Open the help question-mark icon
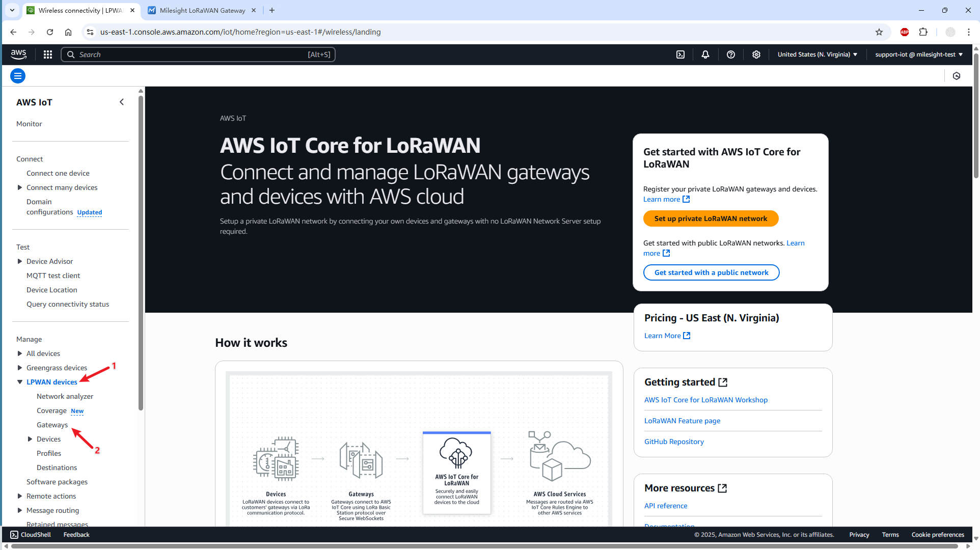This screenshot has width=980, height=550. click(731, 54)
